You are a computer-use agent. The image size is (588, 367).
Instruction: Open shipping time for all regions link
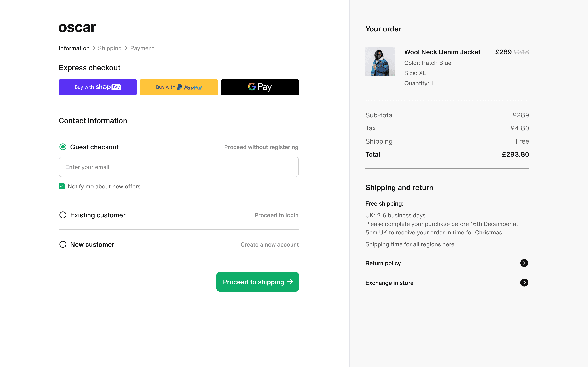(410, 244)
